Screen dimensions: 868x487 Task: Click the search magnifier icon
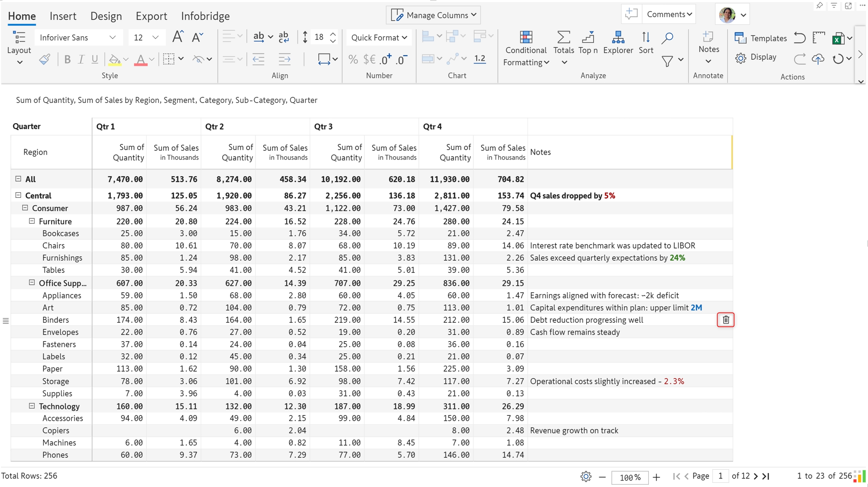pos(667,38)
